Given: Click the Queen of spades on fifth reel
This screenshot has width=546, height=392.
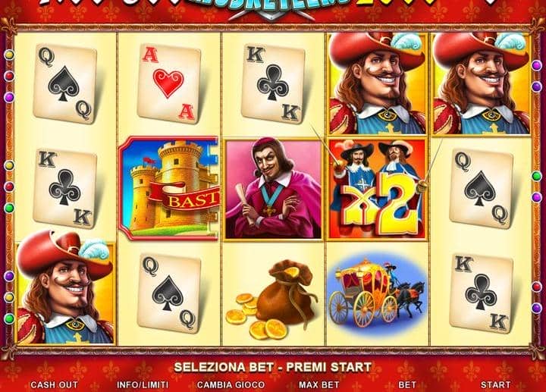Looking at the screenshot, I should pyautogui.click(x=482, y=188).
